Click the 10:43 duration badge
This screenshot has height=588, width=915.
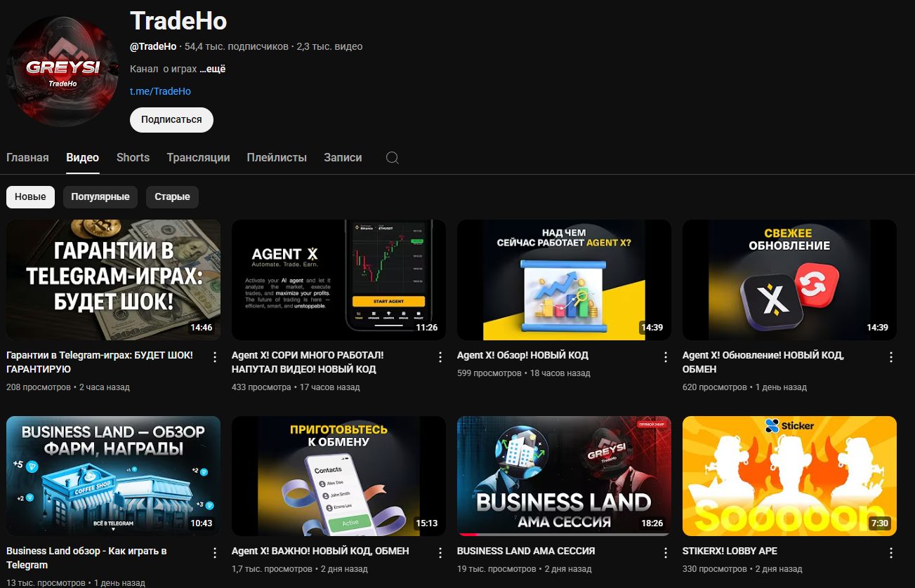201,523
